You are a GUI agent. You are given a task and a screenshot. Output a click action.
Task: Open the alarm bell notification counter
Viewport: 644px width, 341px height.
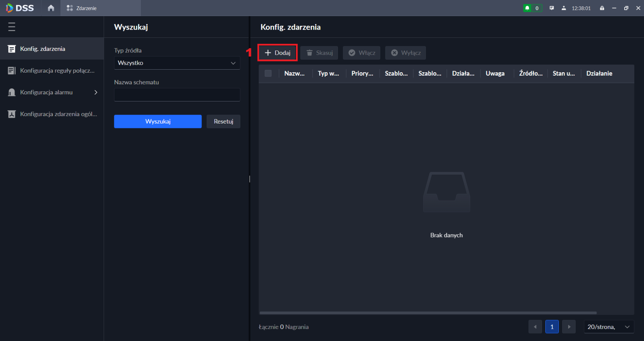(532, 8)
